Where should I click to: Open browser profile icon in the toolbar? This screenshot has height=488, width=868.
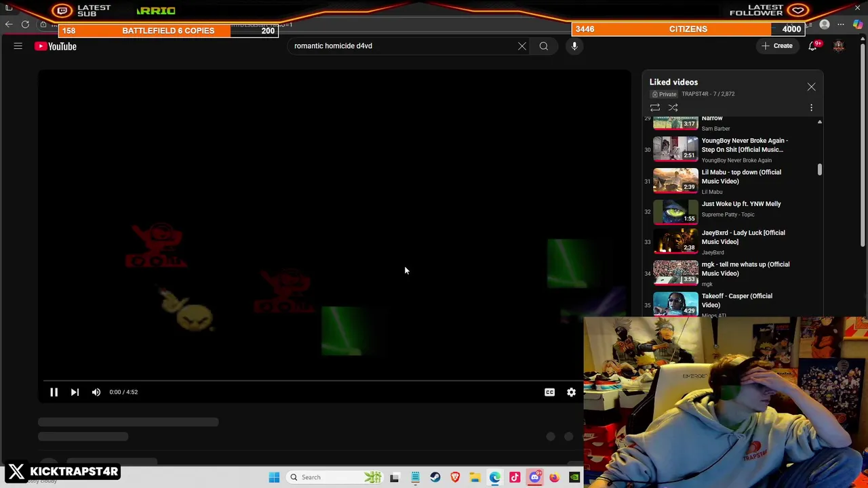(825, 24)
